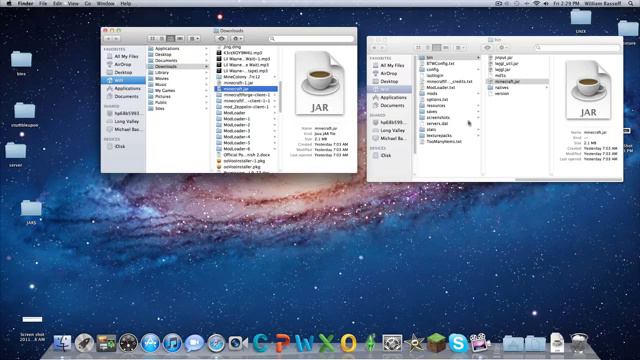Screen dimensions: 640x360
Task: Expand natives folder in bin window
Action: tap(546, 87)
